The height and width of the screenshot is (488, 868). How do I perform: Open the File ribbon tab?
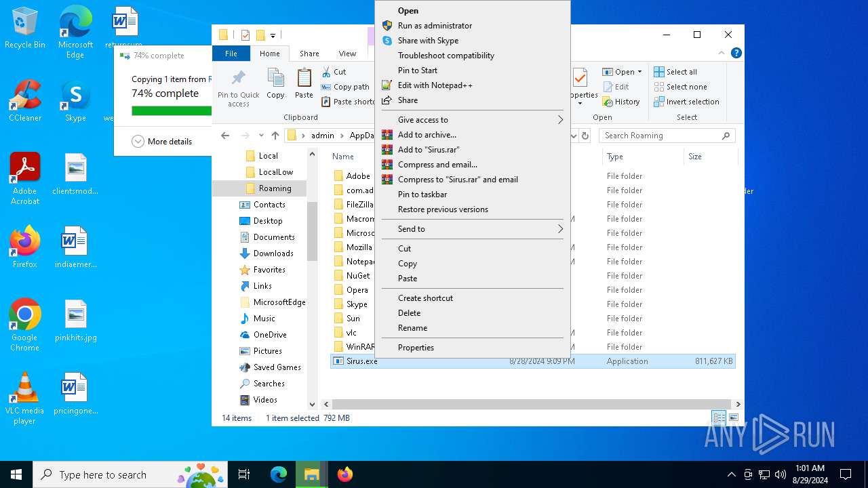point(231,54)
